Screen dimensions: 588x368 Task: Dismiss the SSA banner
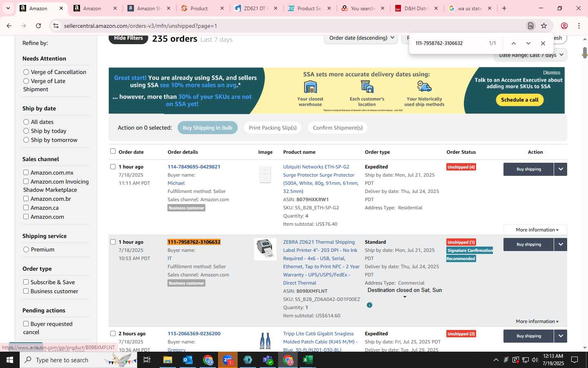click(552, 73)
